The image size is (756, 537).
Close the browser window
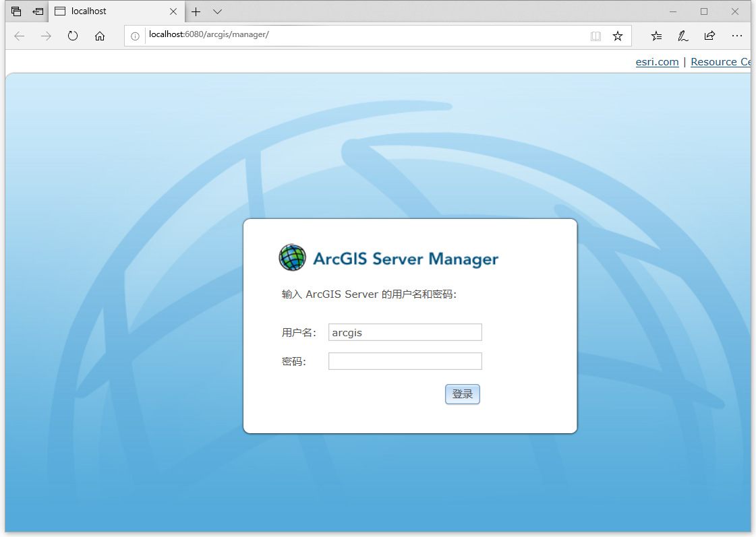(x=735, y=11)
